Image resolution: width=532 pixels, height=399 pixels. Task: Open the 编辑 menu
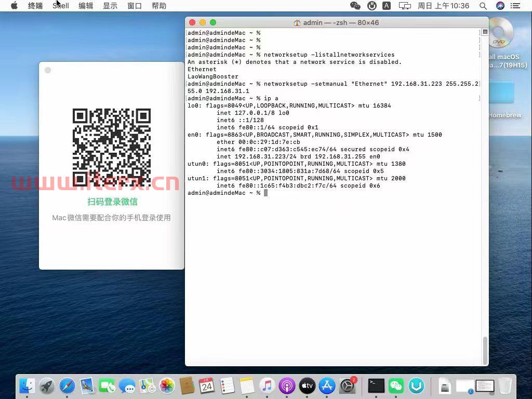coord(86,6)
